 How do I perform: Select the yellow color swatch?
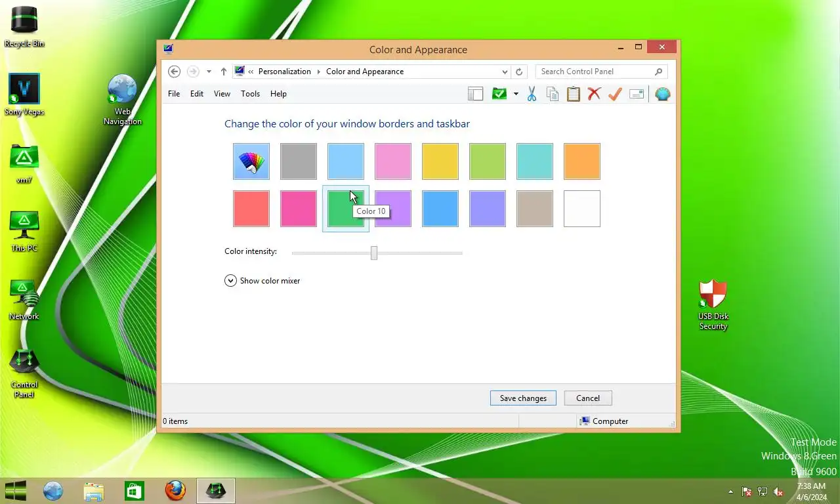click(440, 161)
